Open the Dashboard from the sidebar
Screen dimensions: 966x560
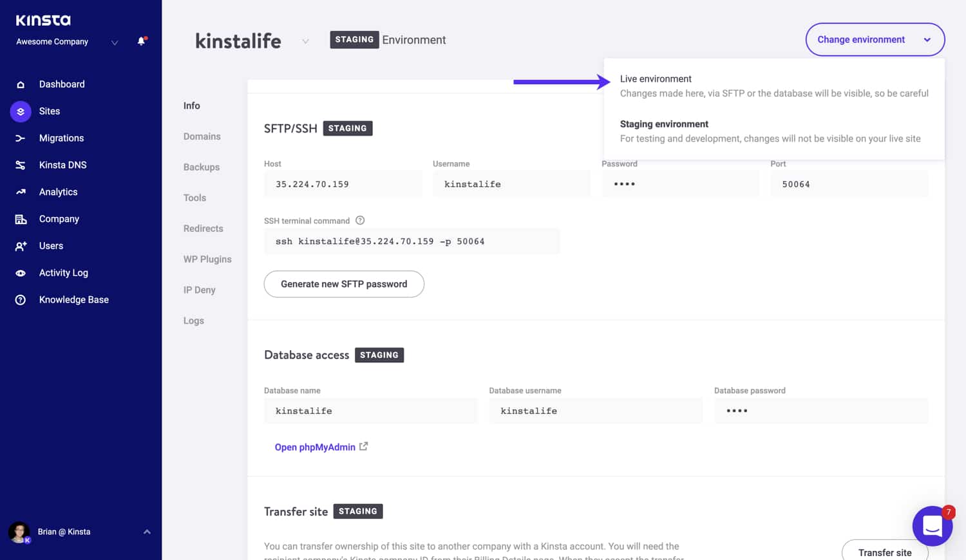point(62,84)
